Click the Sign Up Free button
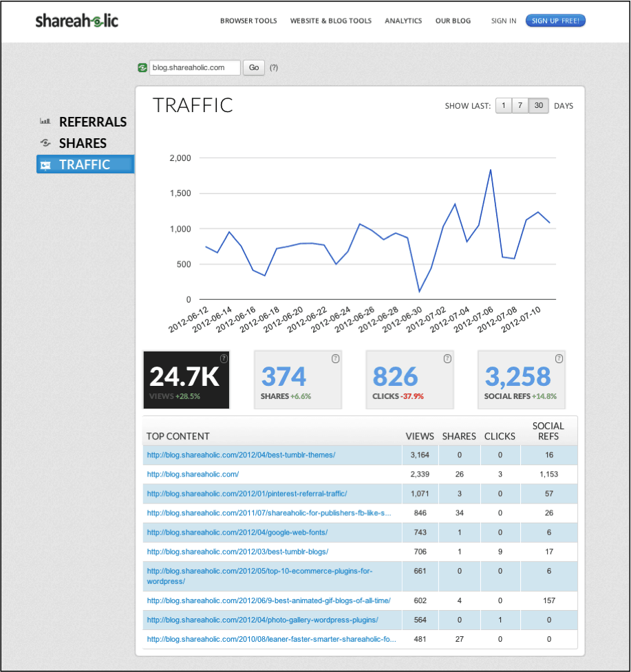 [x=555, y=21]
